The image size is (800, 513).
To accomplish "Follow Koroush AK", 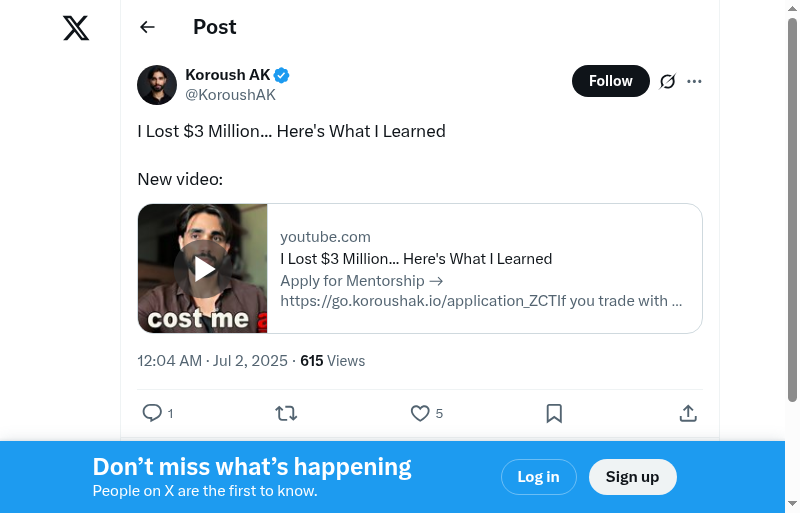I will (x=610, y=81).
